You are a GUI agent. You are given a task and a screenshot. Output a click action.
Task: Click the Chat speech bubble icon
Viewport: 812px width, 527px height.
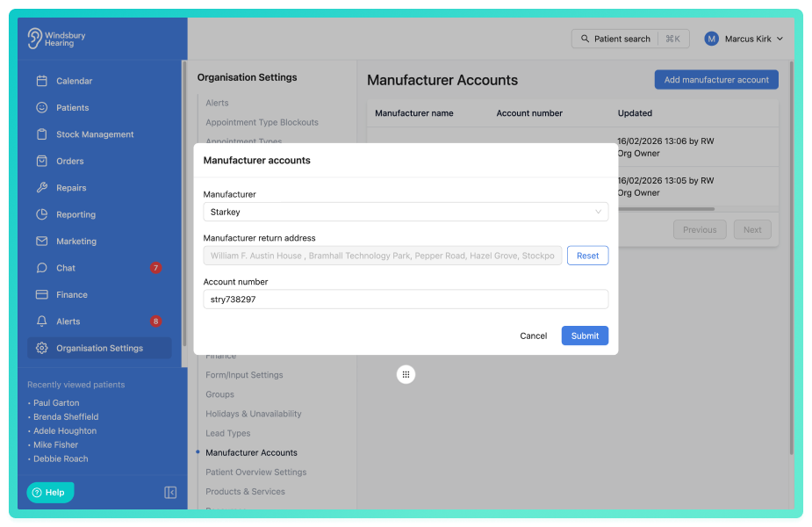(42, 268)
